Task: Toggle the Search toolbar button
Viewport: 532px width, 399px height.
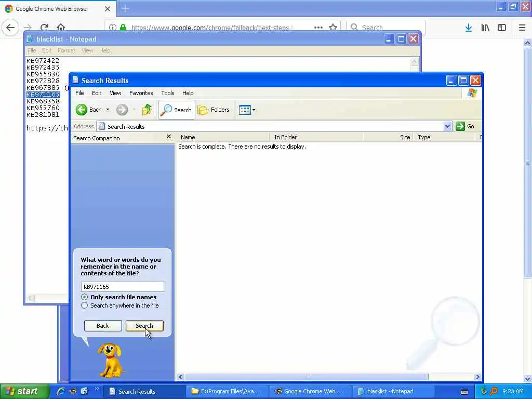Action: 177,110
